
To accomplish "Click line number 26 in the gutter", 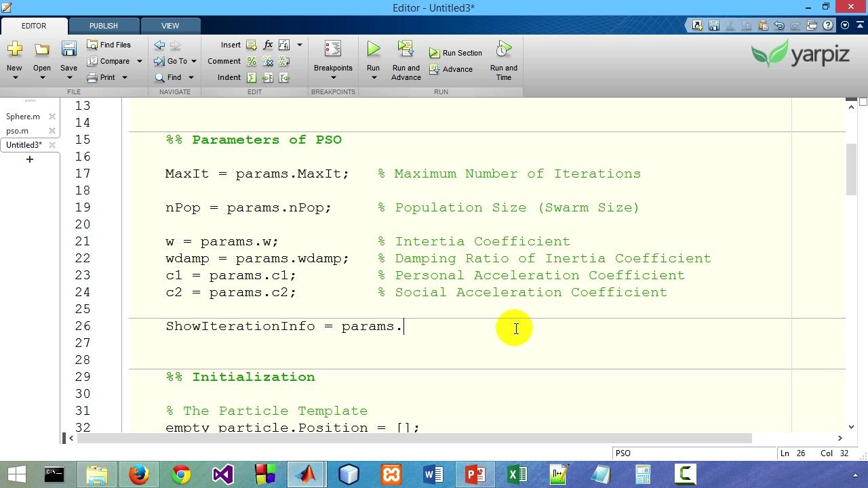I will 82,326.
